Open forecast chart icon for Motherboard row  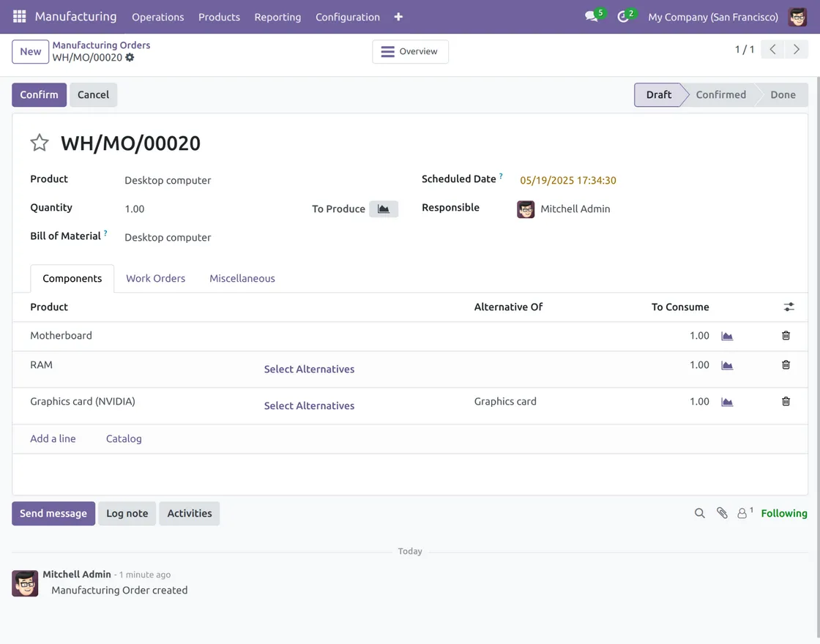point(727,336)
